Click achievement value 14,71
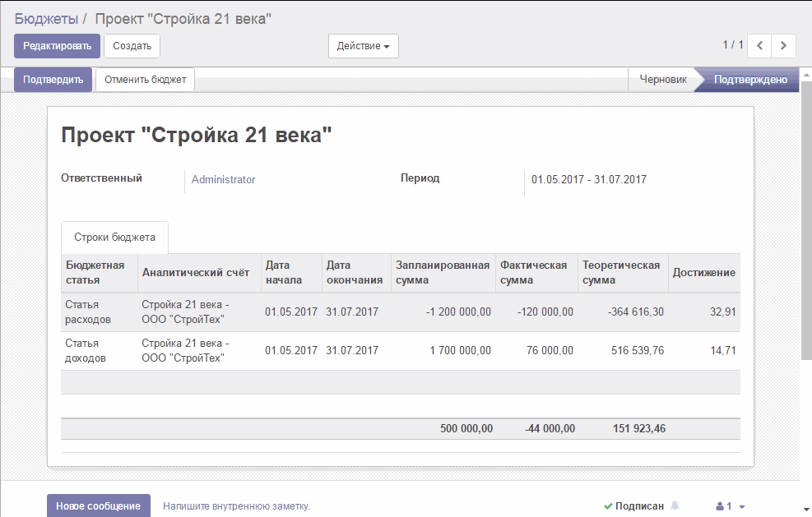Viewport: 812px width, 517px height. 723,350
